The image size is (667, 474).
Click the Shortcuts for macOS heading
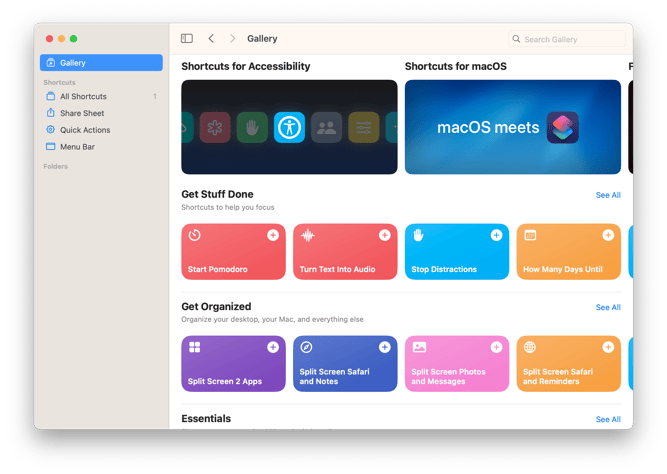pyautogui.click(x=456, y=66)
